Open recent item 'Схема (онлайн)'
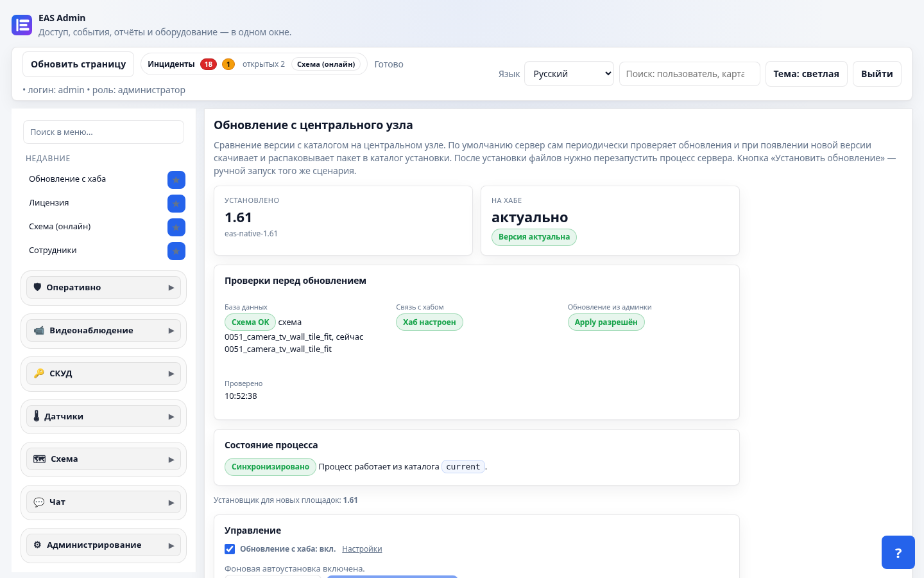The width and height of the screenshot is (924, 578). pos(60,227)
